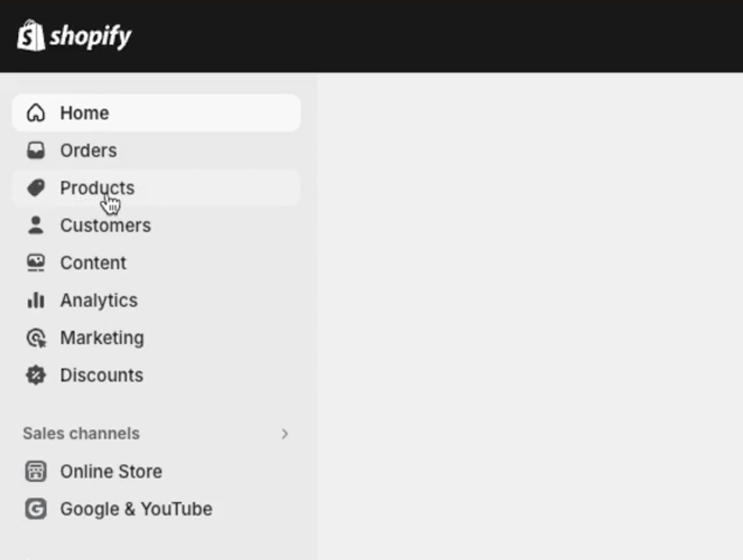743x560 pixels.
Task: Open the Discounts percent badge icon
Action: (x=36, y=375)
